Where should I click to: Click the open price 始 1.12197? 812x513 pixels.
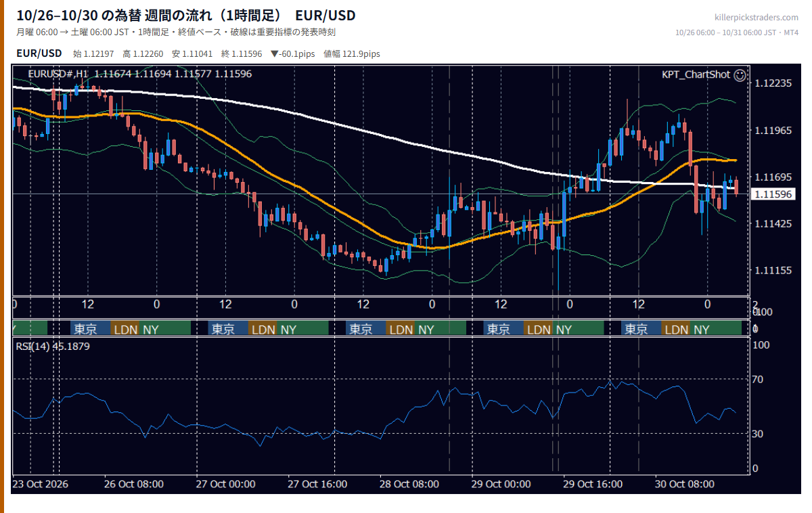point(93,53)
